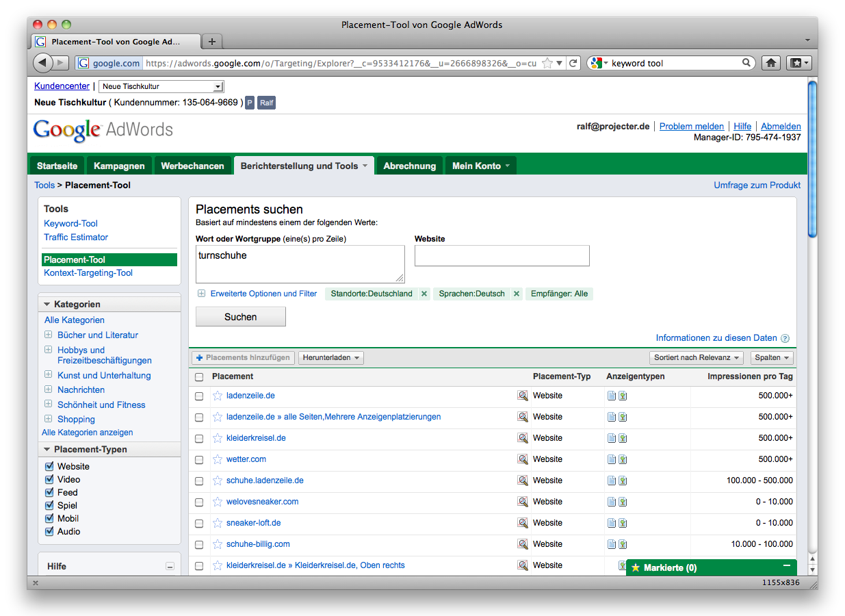Remove the Sprachen:Deutsch filter

coord(517,294)
